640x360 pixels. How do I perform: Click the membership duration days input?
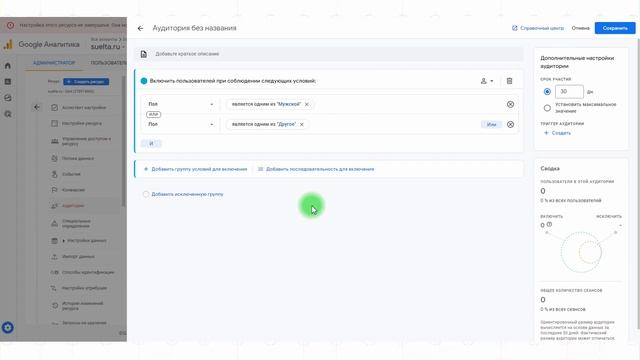click(569, 91)
